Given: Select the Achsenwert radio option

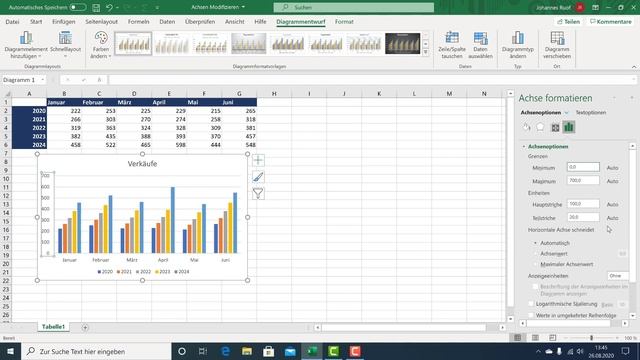Looking at the screenshot, I should coord(536,253).
